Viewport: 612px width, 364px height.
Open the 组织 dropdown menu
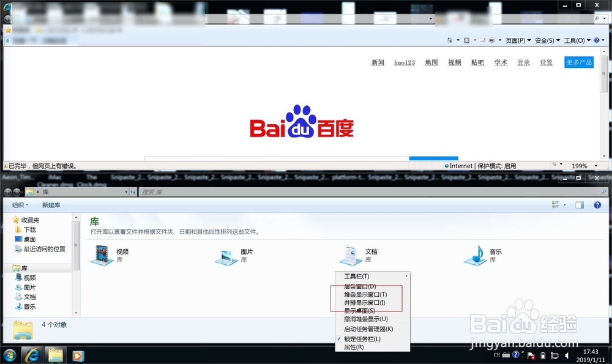(19, 204)
